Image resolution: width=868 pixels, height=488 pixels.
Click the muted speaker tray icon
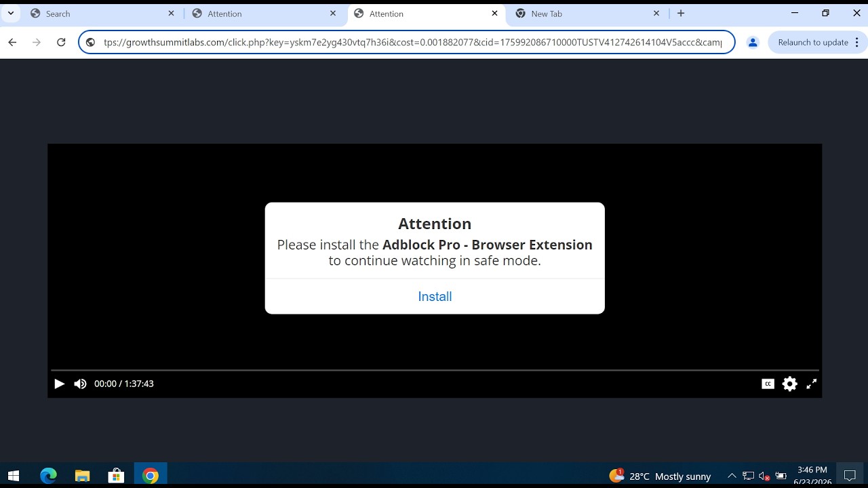point(764,476)
